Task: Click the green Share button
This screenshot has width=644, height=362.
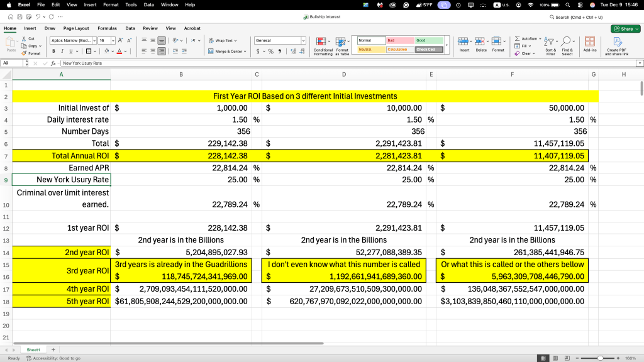Action: [x=624, y=28]
